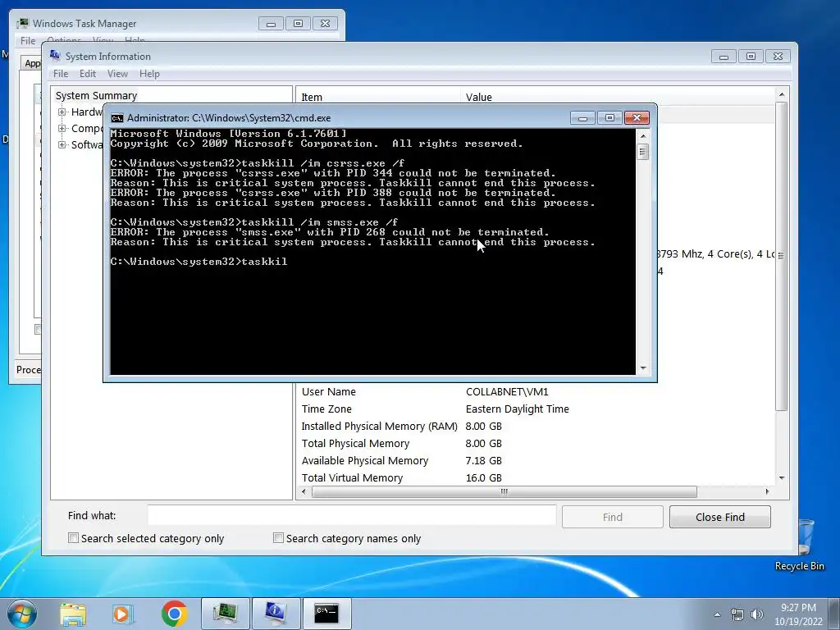Open File menu in Task Manager

click(28, 41)
